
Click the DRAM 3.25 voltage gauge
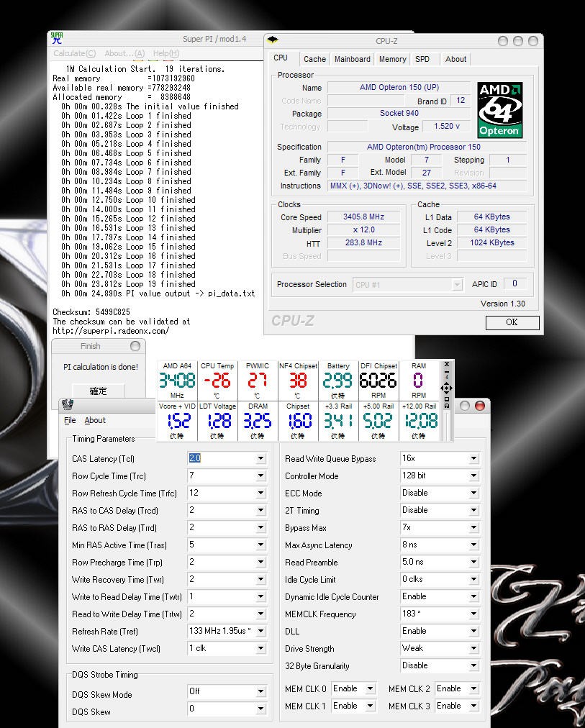click(x=257, y=421)
